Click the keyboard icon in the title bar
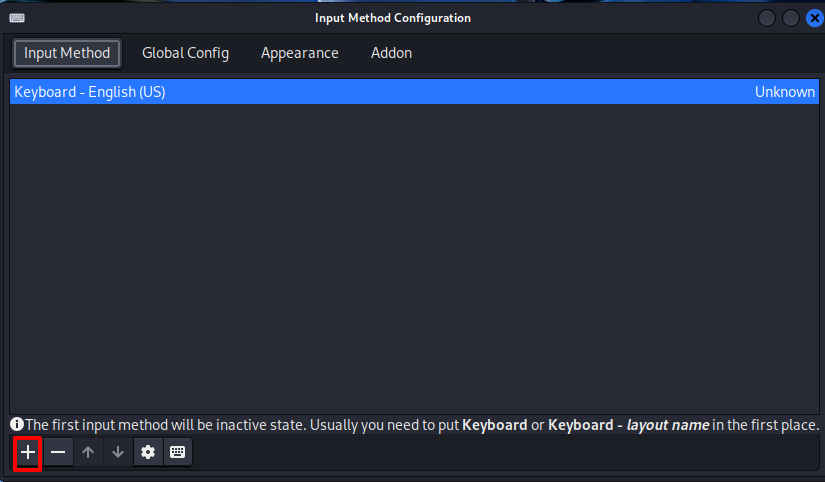Image resolution: width=825 pixels, height=482 pixels. (17, 18)
